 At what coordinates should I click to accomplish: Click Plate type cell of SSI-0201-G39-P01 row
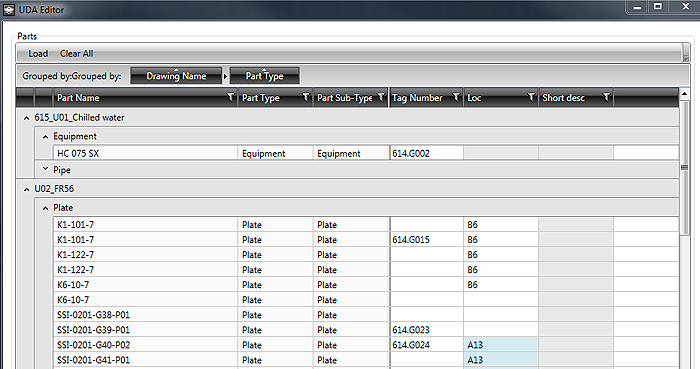click(275, 330)
